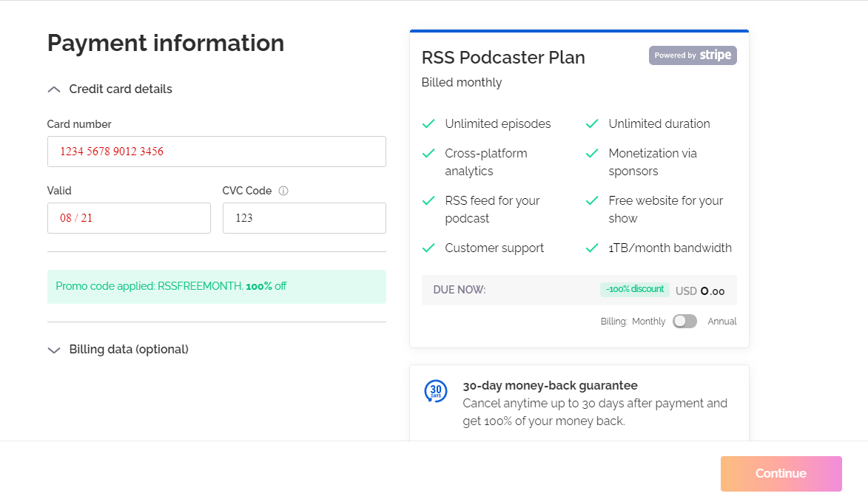Click inside the Card number field

point(216,152)
